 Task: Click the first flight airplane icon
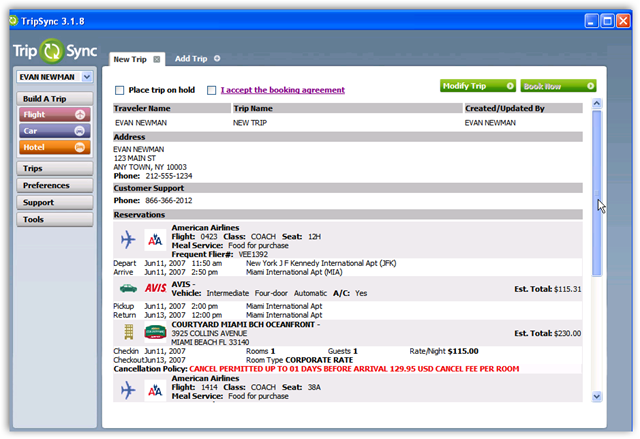pyautogui.click(x=127, y=240)
